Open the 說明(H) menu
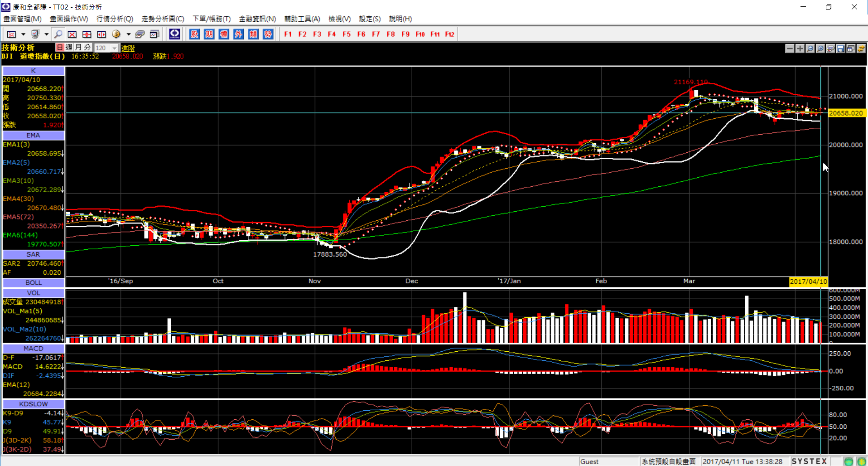 tap(400, 19)
